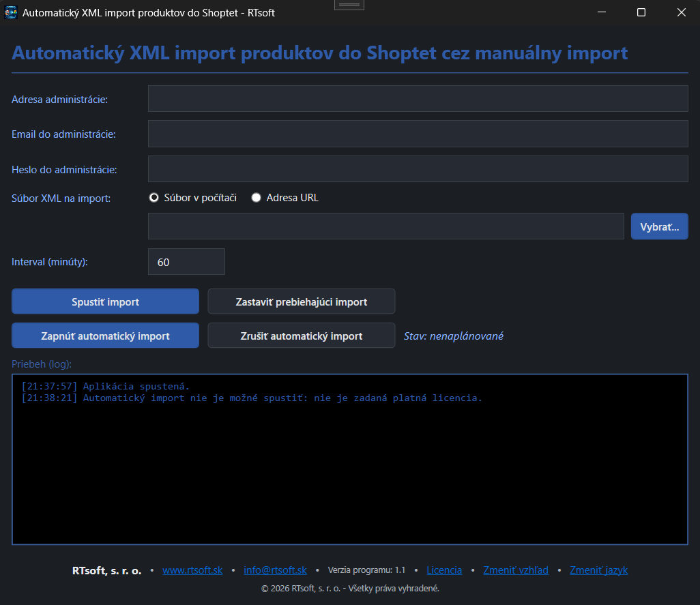
Task: Click Zrušiť automatický import button
Action: click(x=302, y=336)
